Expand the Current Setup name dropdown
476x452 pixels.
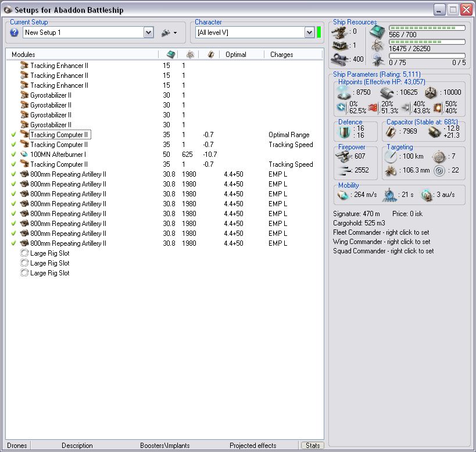pos(148,33)
